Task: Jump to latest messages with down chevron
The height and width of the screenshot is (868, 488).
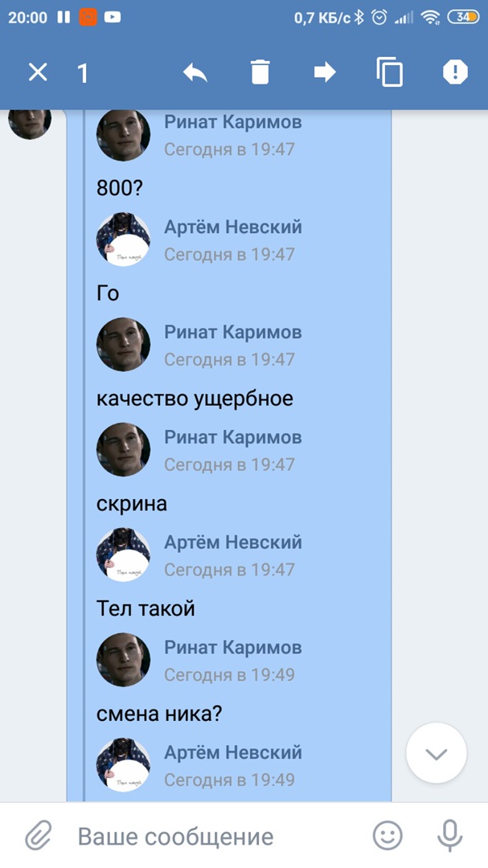Action: (x=437, y=753)
